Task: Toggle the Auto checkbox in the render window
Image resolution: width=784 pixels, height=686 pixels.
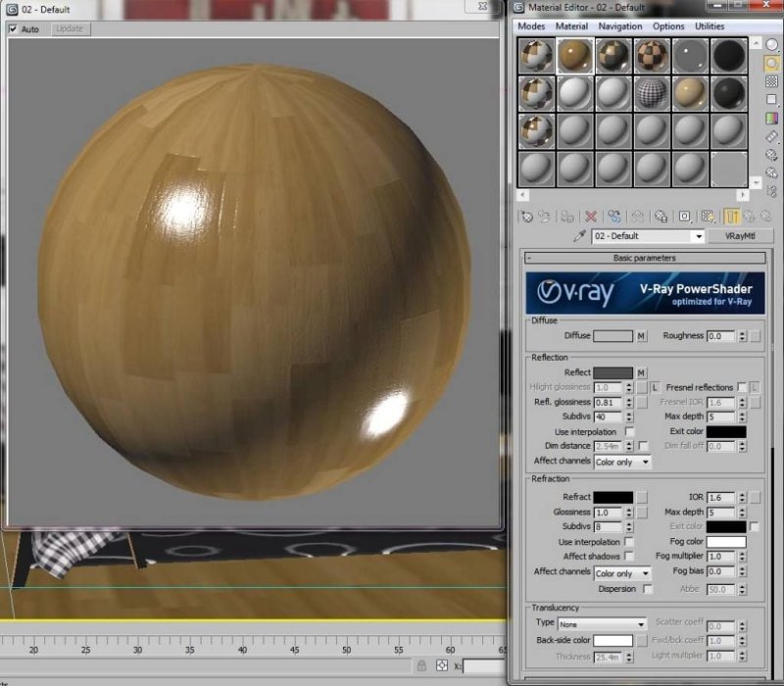Action: point(13,28)
